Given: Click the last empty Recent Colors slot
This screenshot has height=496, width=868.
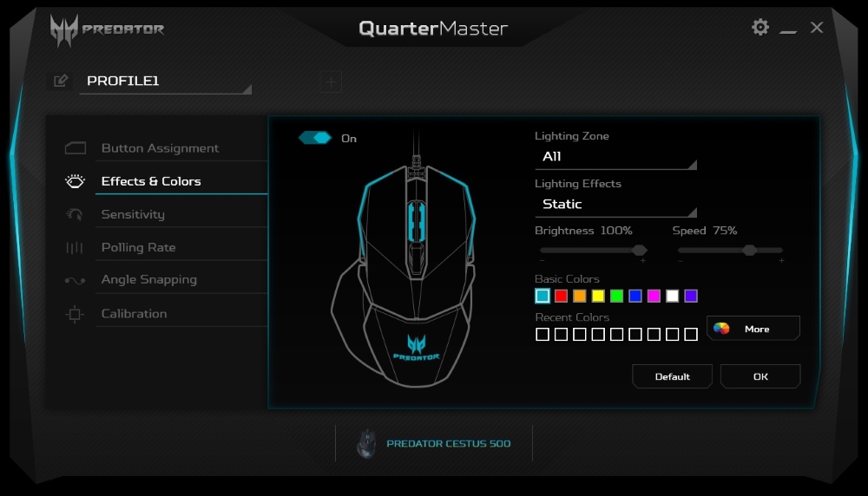Looking at the screenshot, I should [x=691, y=334].
